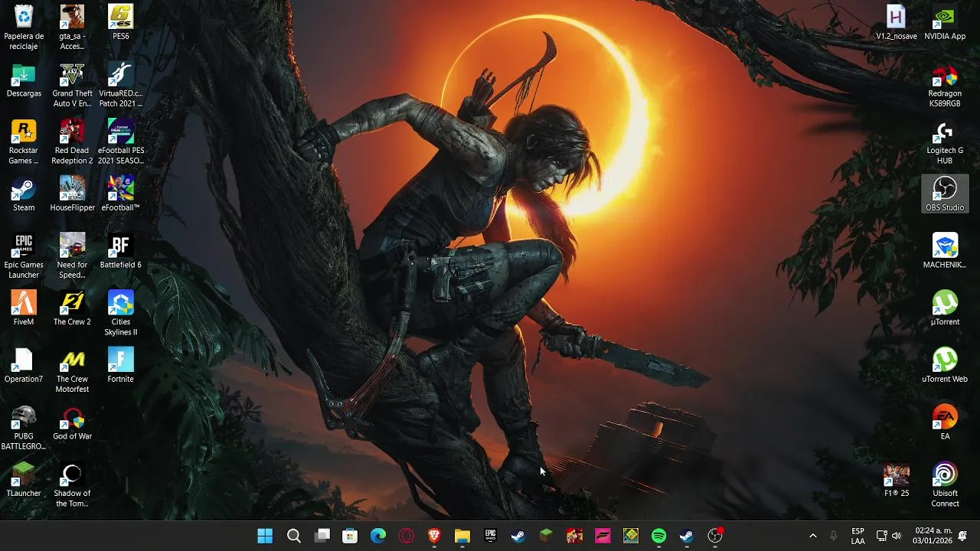The height and width of the screenshot is (551, 980).
Task: Open the uTorrent Web shortcut
Action: (x=945, y=366)
